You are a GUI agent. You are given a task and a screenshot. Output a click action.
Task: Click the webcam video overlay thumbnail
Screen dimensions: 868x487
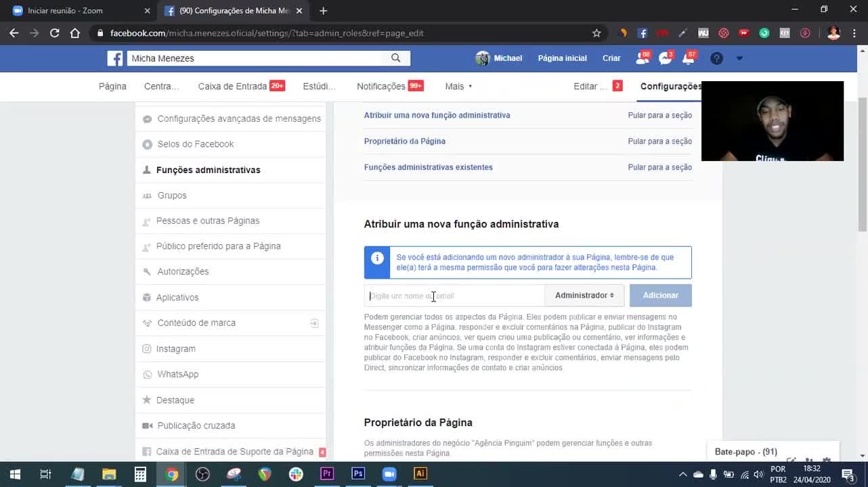[x=773, y=121]
